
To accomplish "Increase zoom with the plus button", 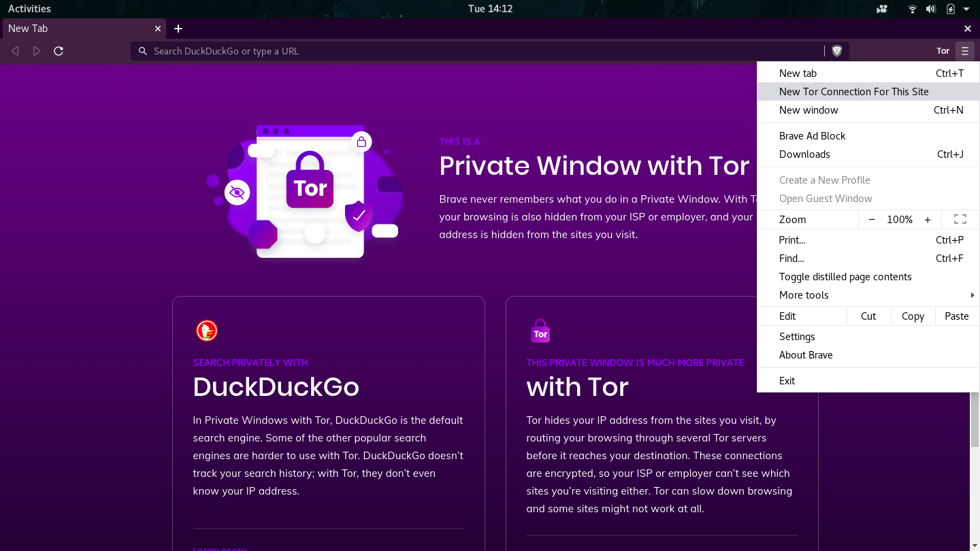I will (x=928, y=219).
